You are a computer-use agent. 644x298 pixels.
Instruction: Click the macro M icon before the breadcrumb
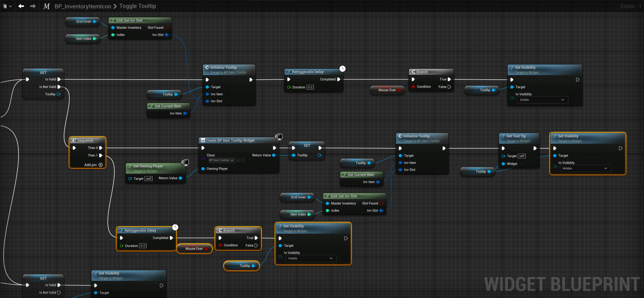coord(46,6)
